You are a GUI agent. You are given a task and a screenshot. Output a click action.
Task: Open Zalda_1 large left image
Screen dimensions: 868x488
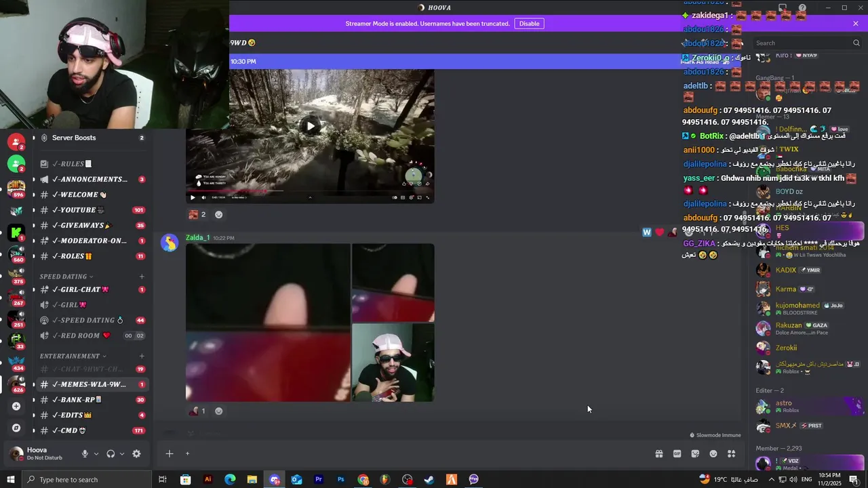click(x=268, y=323)
